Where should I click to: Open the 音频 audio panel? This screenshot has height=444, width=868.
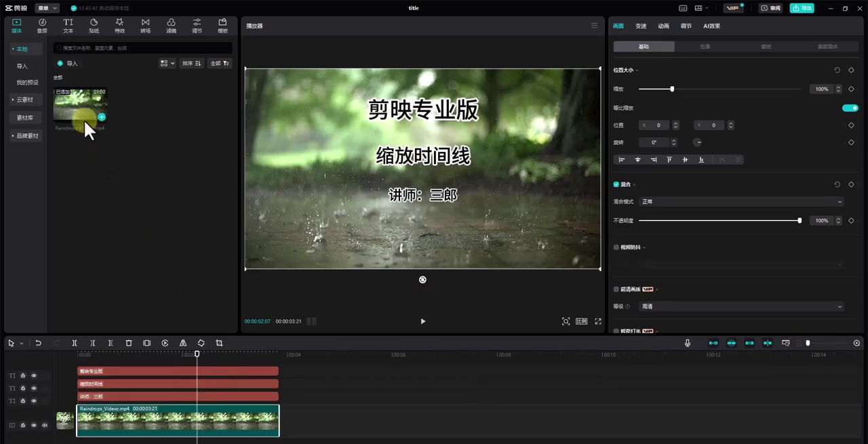point(42,26)
